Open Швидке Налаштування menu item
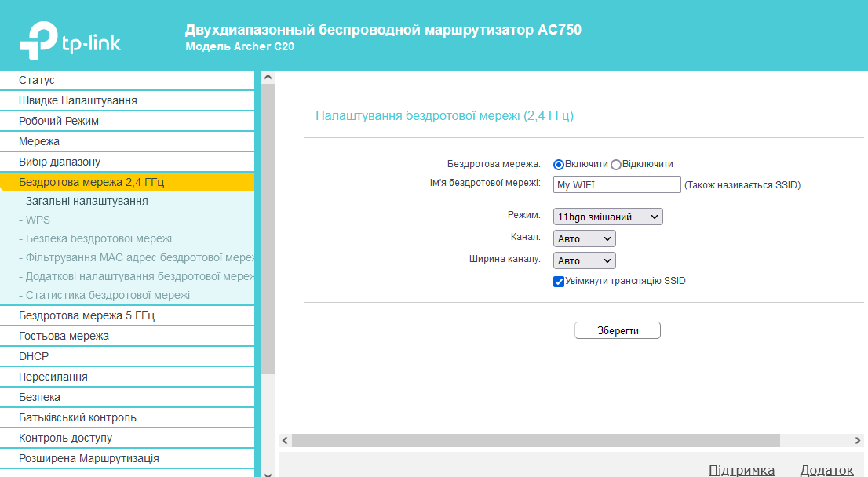The height and width of the screenshot is (477, 868). [127, 100]
